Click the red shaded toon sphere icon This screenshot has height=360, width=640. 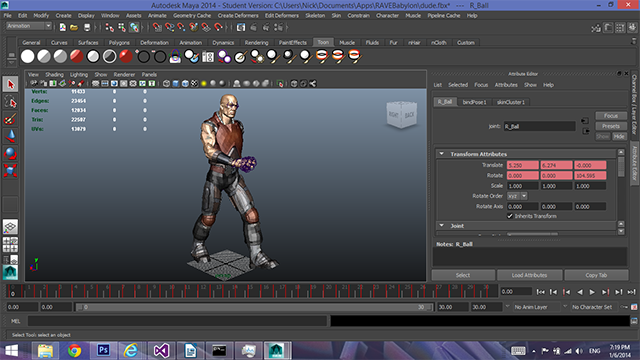pyautogui.click(x=76, y=56)
